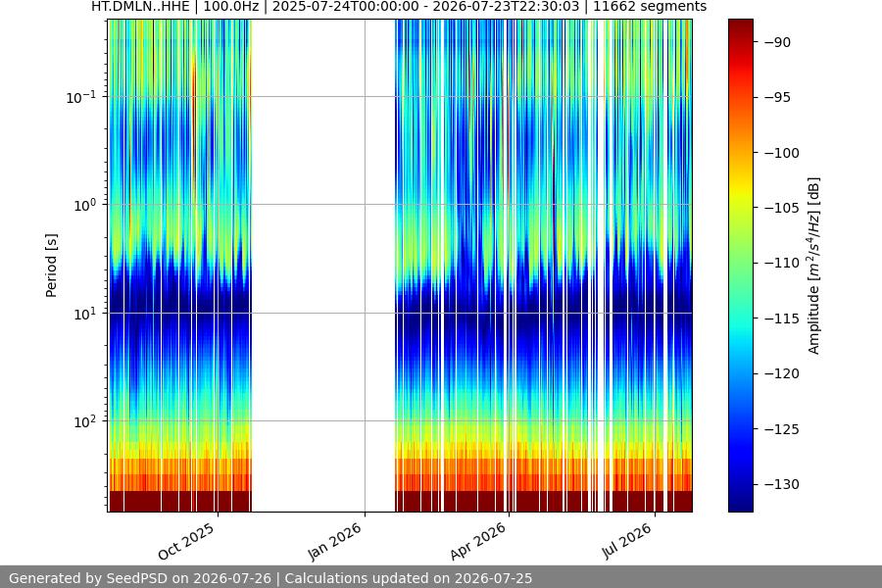Click the -120 colorbar tick label
This screenshot has width=882, height=588.
tap(782, 373)
